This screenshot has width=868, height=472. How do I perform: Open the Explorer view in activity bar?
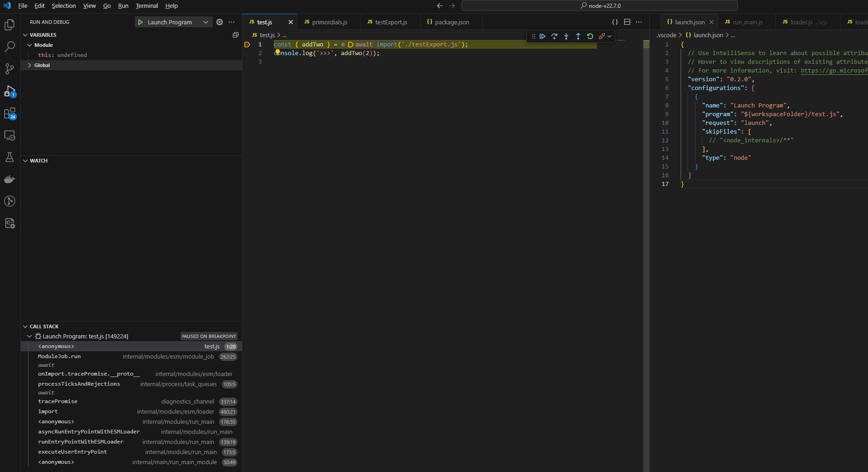pos(10,25)
